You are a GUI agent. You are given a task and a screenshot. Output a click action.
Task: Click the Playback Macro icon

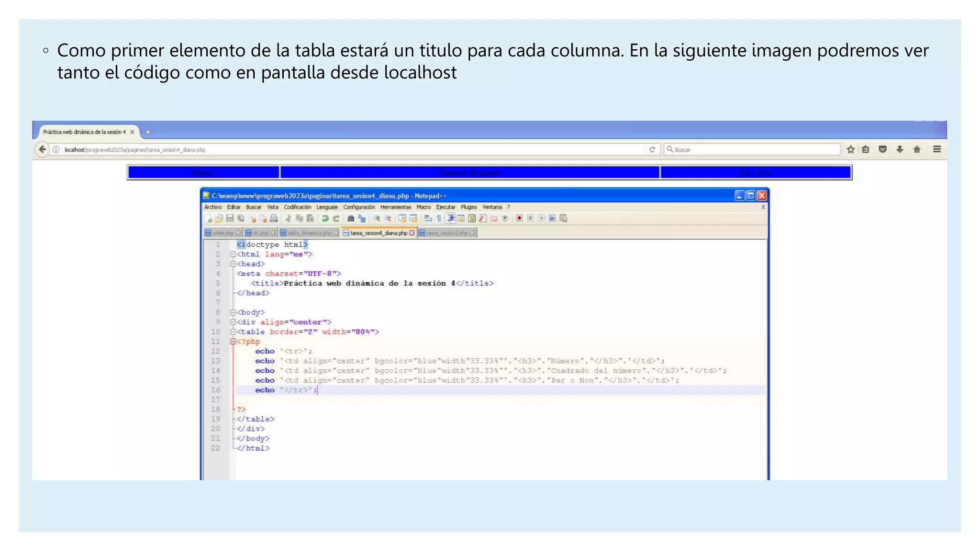pos(541,219)
